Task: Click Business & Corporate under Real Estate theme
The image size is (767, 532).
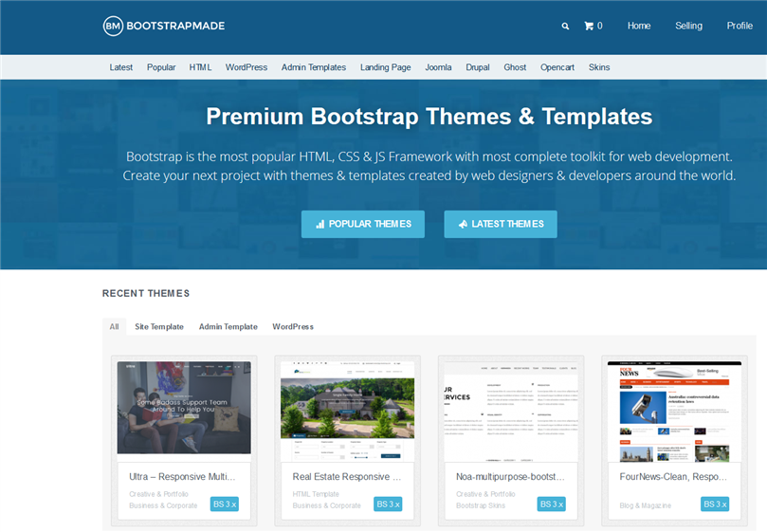Action: coord(326,505)
